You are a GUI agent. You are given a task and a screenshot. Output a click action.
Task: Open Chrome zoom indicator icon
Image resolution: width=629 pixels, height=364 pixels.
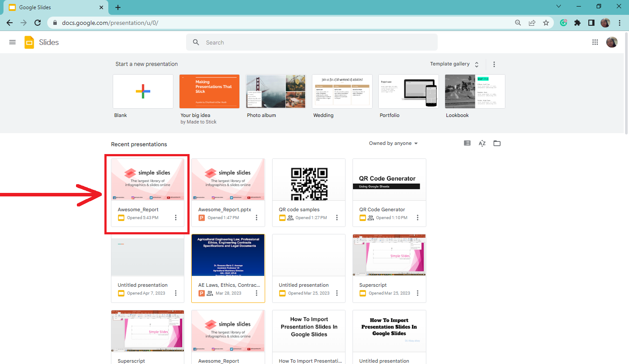518,23
